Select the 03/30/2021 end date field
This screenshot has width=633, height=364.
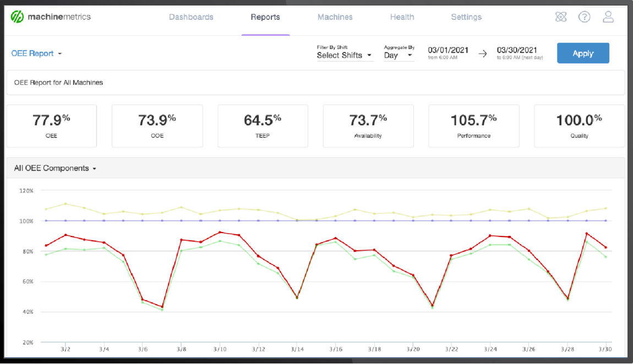(x=517, y=50)
